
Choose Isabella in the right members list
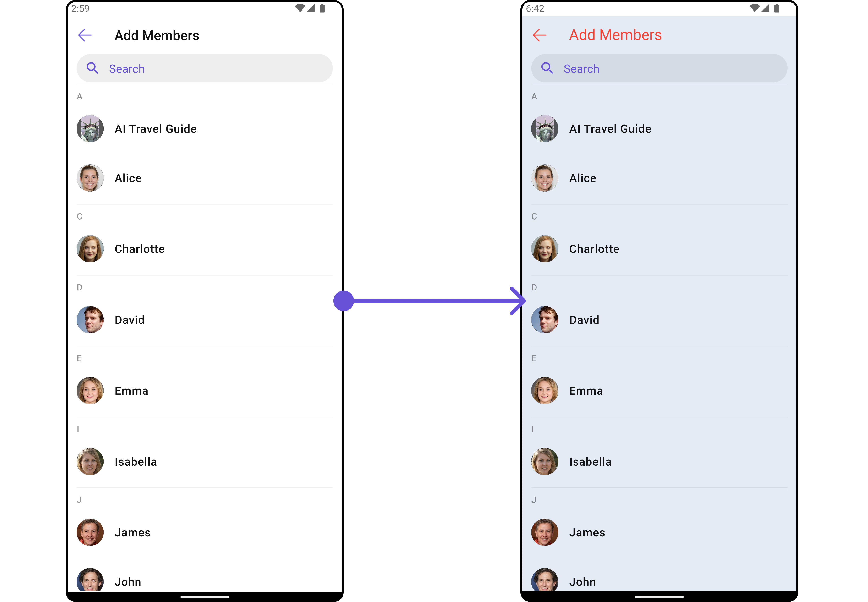point(659,462)
